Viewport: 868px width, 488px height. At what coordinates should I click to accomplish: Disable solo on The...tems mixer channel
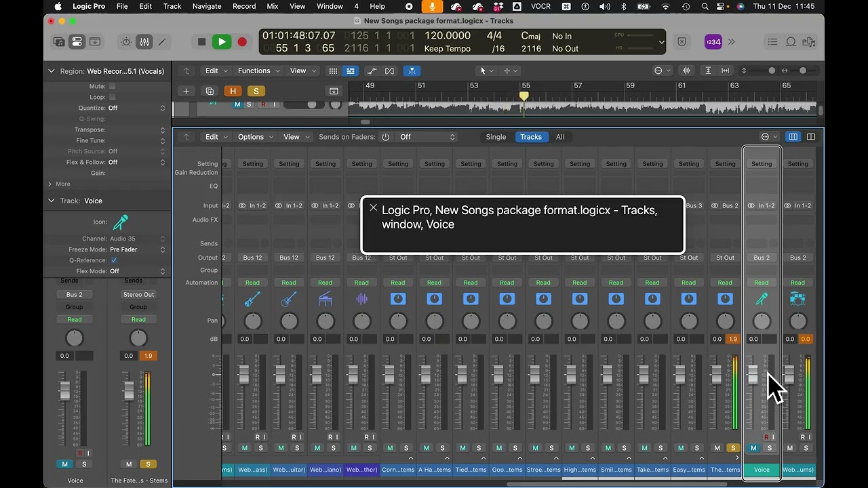pyautogui.click(x=733, y=448)
